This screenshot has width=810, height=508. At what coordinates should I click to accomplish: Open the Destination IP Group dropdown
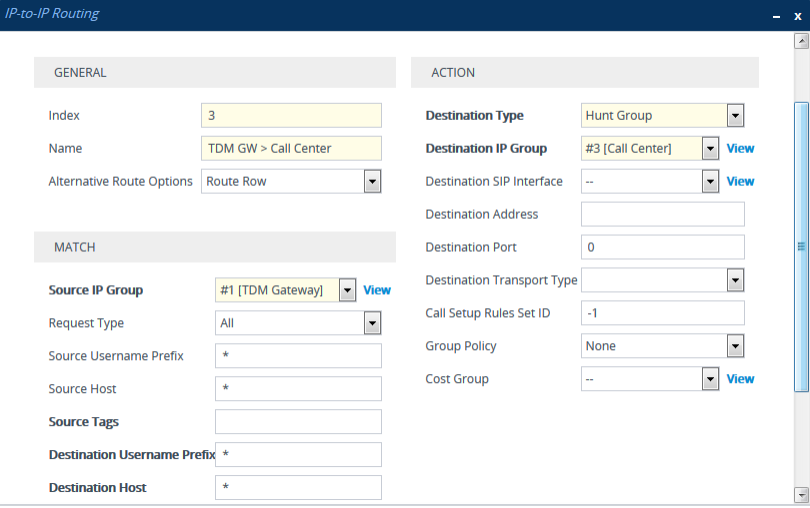(x=710, y=148)
